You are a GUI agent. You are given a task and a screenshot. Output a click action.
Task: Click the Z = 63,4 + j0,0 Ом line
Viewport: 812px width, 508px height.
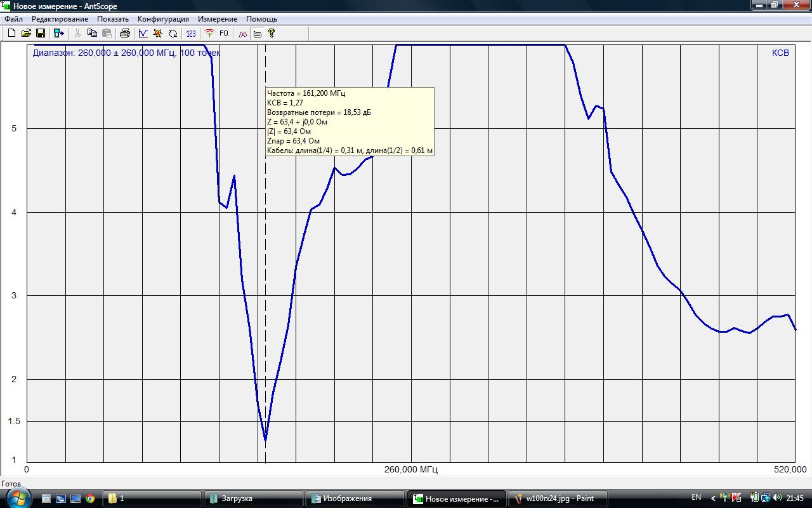click(x=297, y=122)
